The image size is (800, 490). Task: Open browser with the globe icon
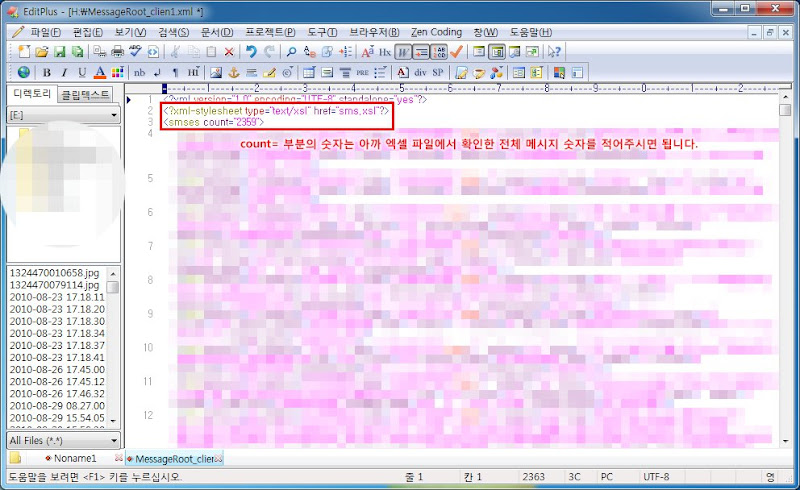click(x=23, y=72)
